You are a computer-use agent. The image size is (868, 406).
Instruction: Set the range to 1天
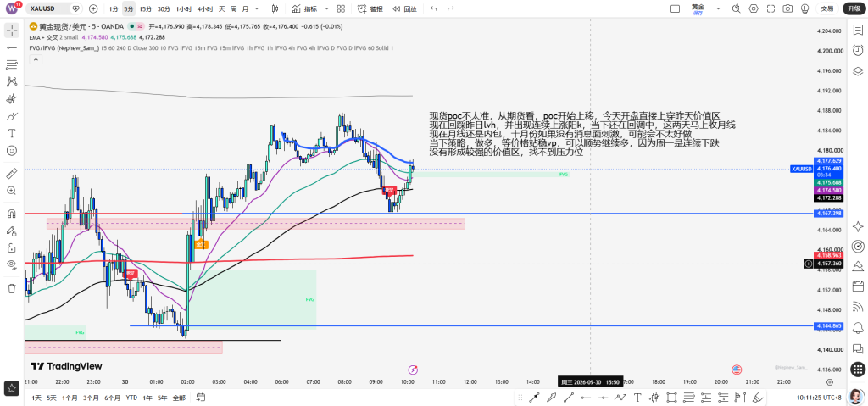tap(36, 398)
